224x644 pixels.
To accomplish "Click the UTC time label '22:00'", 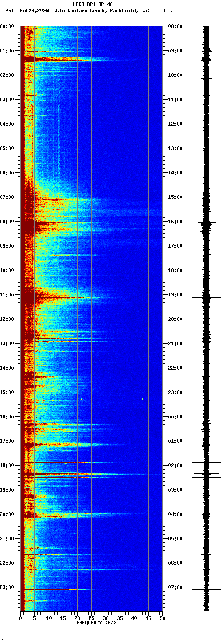I will pyautogui.click(x=175, y=368).
